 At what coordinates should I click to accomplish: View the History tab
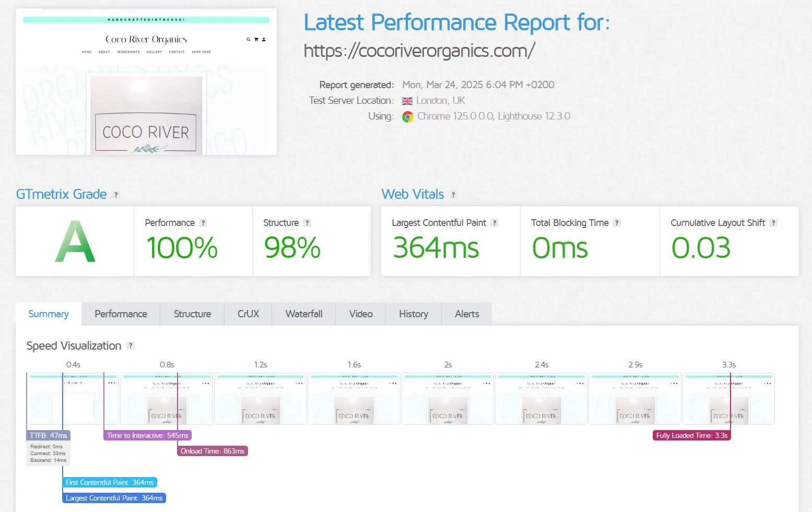(x=414, y=314)
